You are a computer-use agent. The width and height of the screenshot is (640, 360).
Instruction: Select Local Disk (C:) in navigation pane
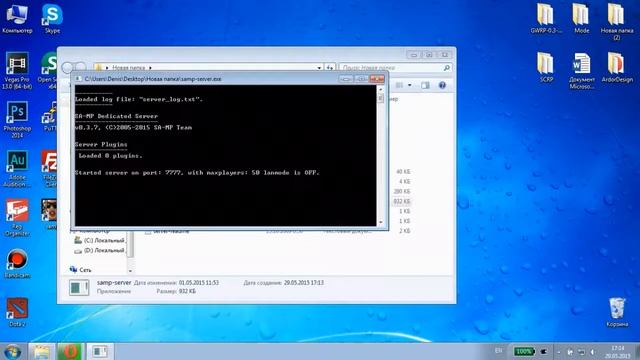pos(100,240)
